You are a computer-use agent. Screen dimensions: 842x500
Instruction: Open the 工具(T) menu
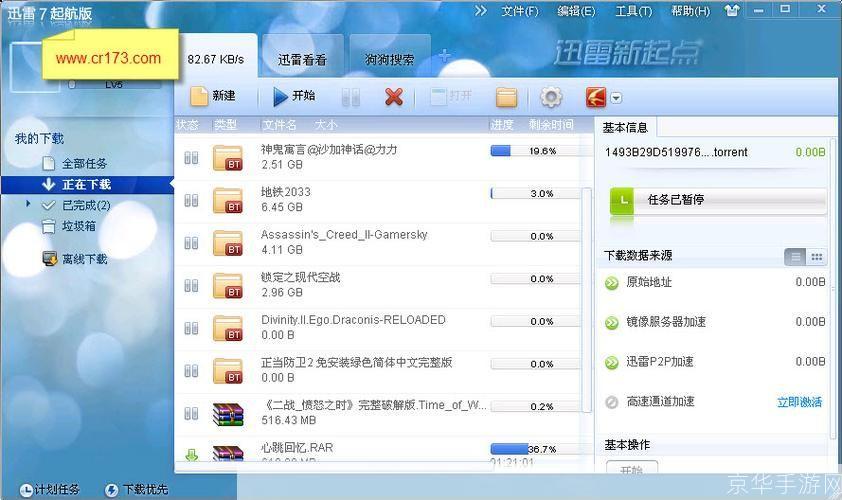coord(633,11)
